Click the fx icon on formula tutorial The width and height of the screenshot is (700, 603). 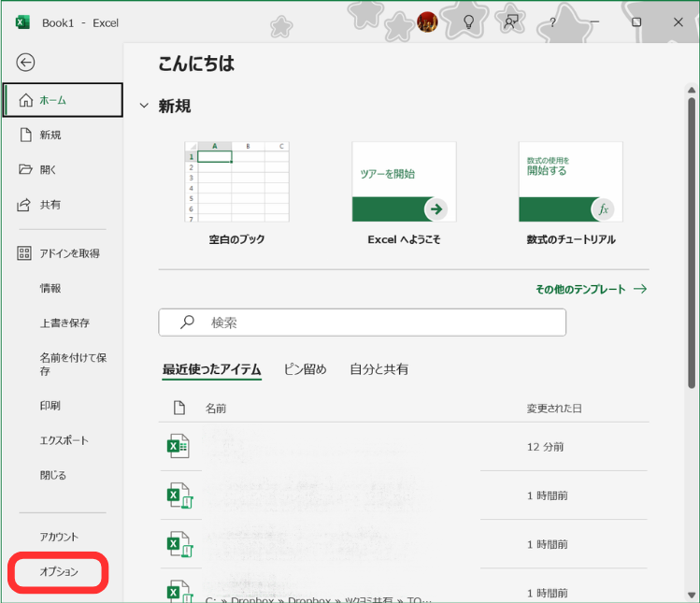pos(603,209)
